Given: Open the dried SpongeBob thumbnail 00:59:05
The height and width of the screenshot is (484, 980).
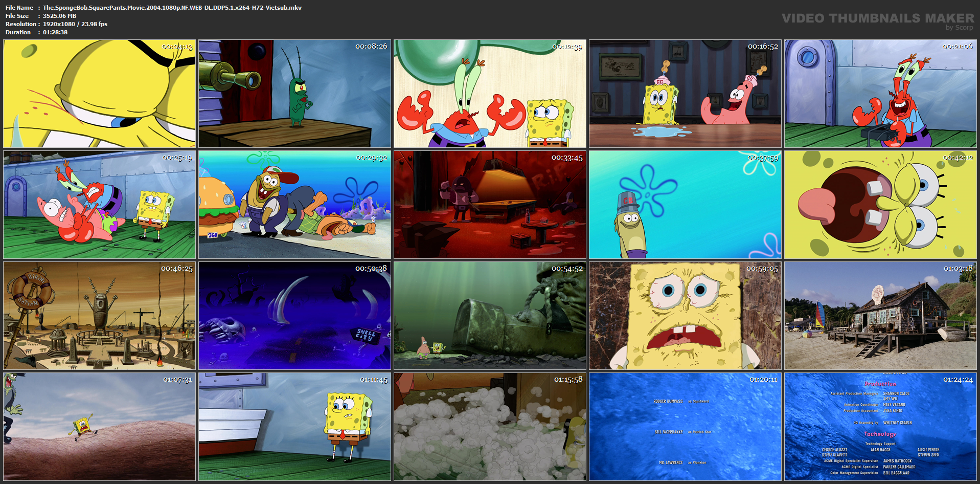Looking at the screenshot, I should pyautogui.click(x=686, y=316).
